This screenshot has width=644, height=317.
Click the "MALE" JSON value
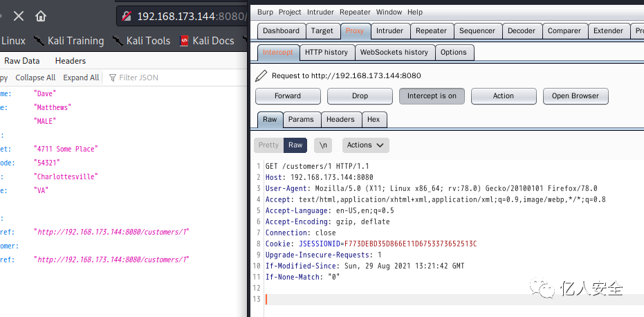45,121
